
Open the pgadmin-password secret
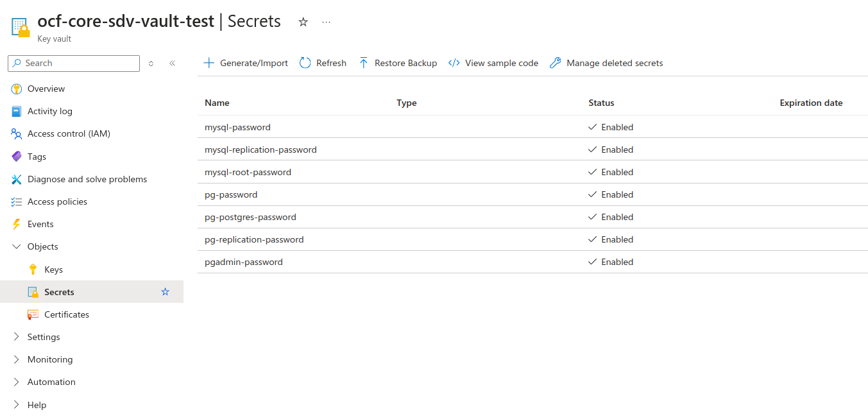[244, 262]
